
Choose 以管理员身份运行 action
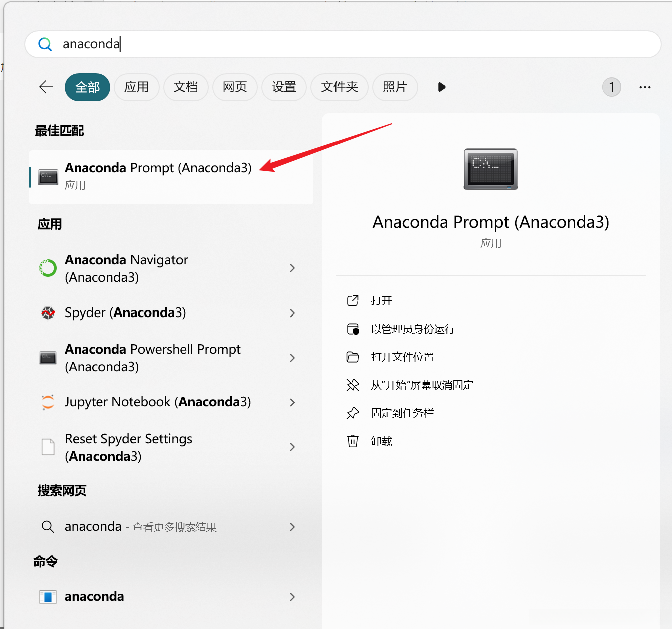413,329
